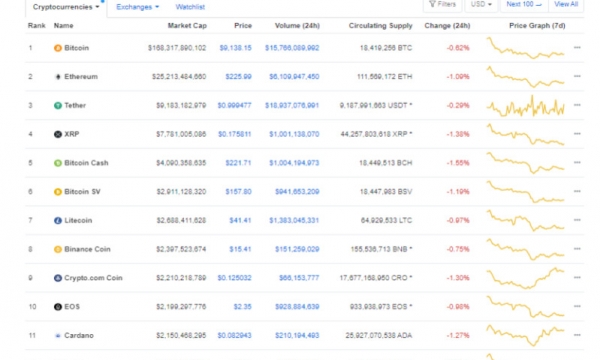Open the more-options menu for Tether row

point(577,105)
